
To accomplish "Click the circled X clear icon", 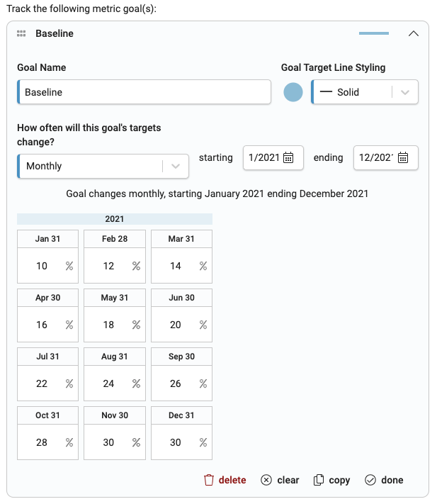I will pos(266,480).
